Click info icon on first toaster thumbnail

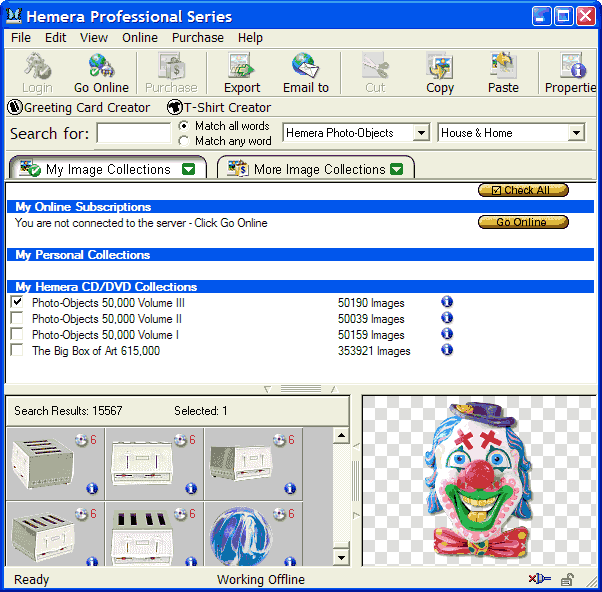(92, 488)
